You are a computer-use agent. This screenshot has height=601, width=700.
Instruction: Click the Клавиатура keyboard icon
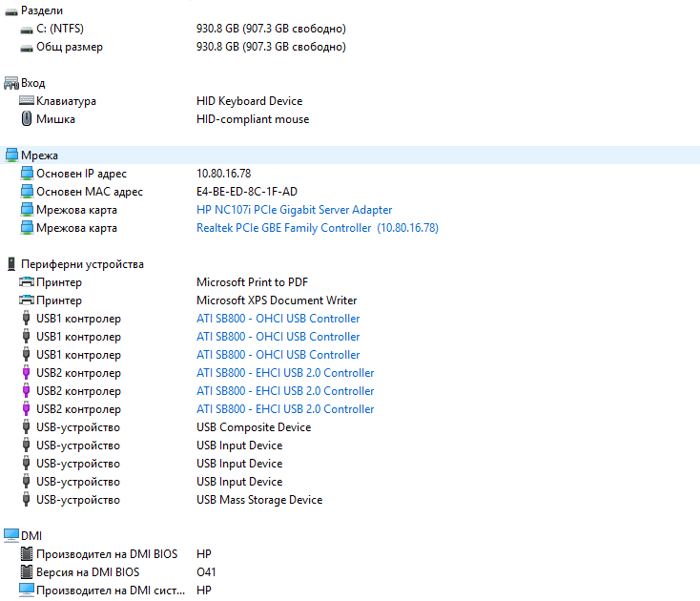[x=27, y=101]
